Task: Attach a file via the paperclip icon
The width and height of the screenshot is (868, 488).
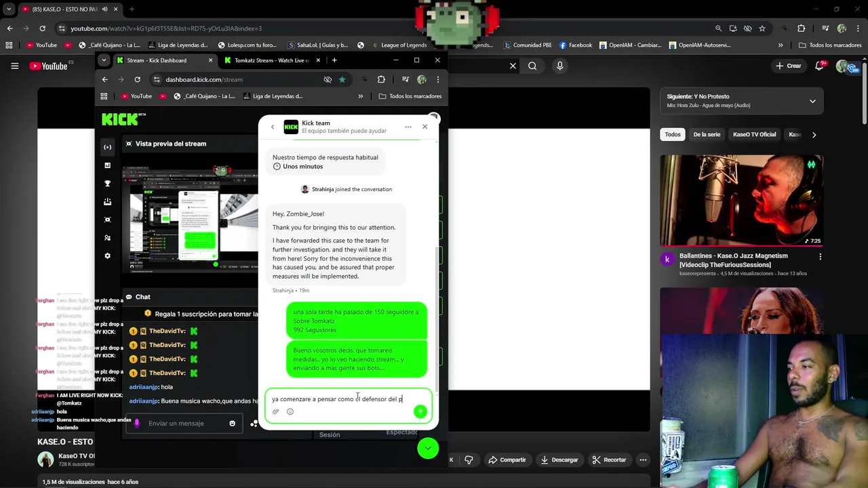Action: pos(276,411)
